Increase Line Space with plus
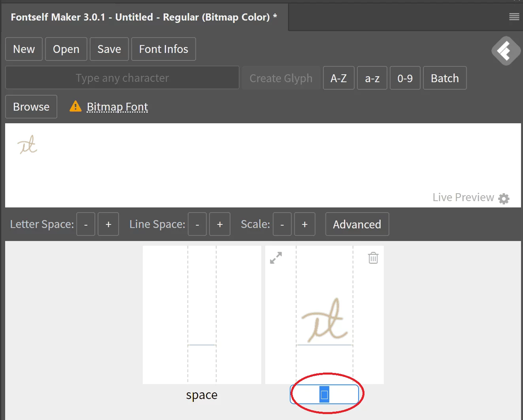Screen dimensions: 523x420 (220, 224)
